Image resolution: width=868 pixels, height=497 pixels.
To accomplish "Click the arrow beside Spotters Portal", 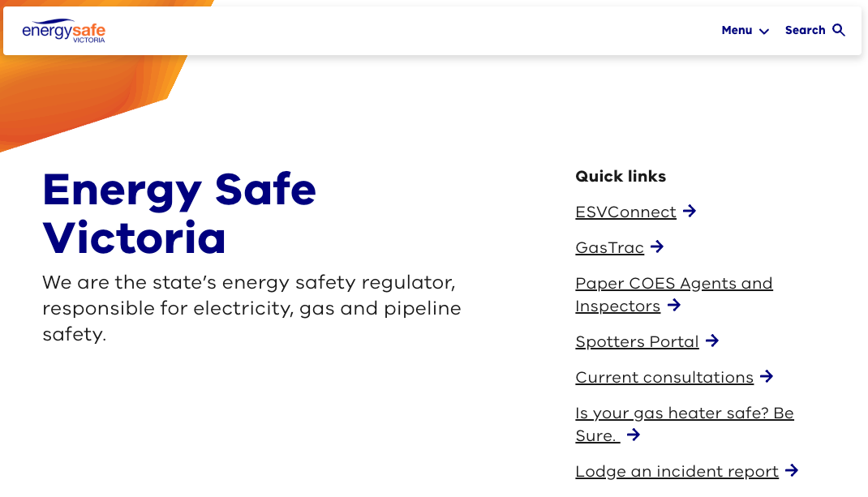I will click(x=712, y=341).
